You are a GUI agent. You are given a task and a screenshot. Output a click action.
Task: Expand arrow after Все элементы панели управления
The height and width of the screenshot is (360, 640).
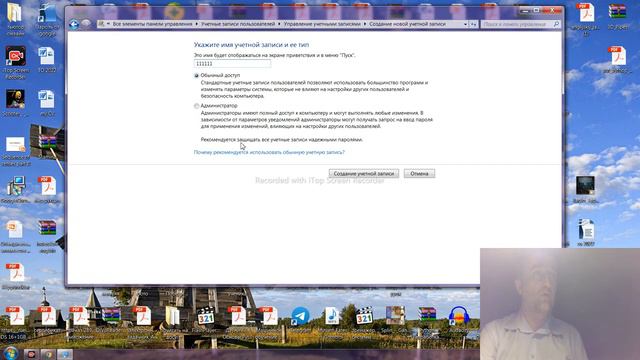tap(196, 24)
